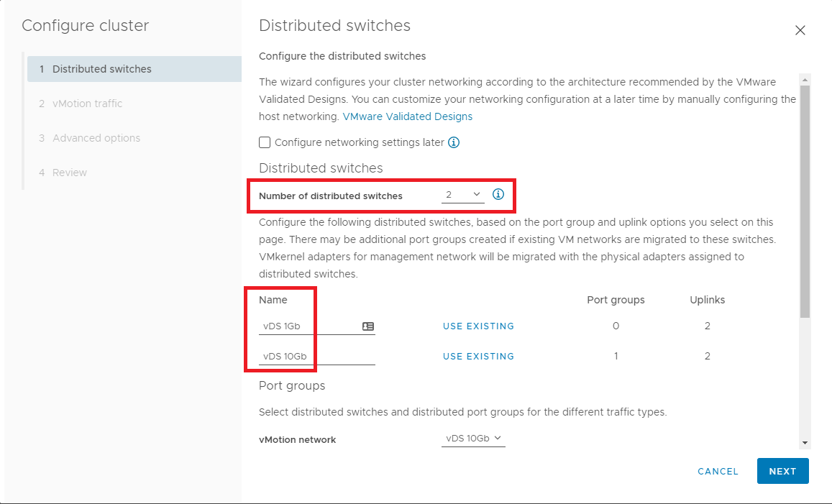Screen dimensions: 832x504
Task: Go to the vMotion traffic step
Action: [x=87, y=104]
